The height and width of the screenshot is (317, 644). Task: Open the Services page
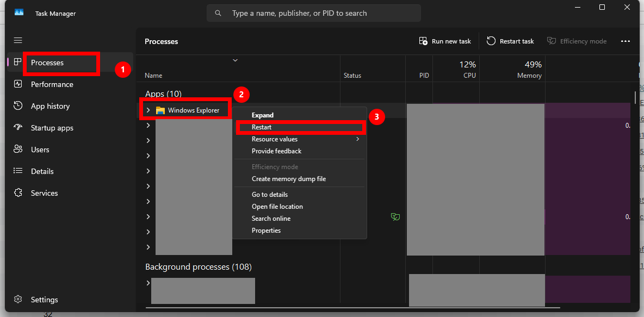(x=44, y=193)
